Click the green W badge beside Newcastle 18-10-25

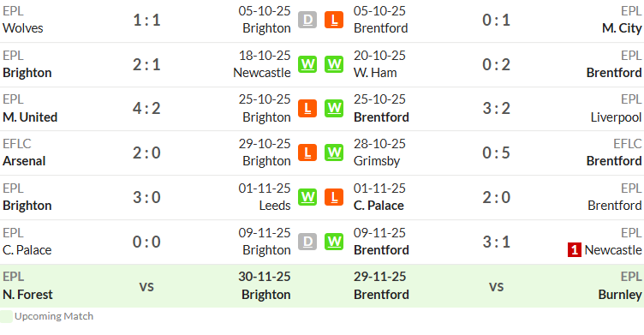tap(307, 64)
